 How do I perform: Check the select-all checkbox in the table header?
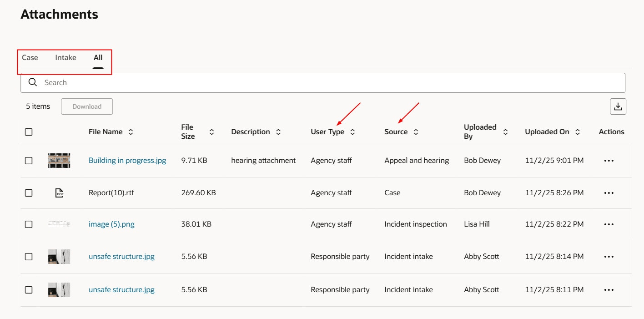coord(29,132)
